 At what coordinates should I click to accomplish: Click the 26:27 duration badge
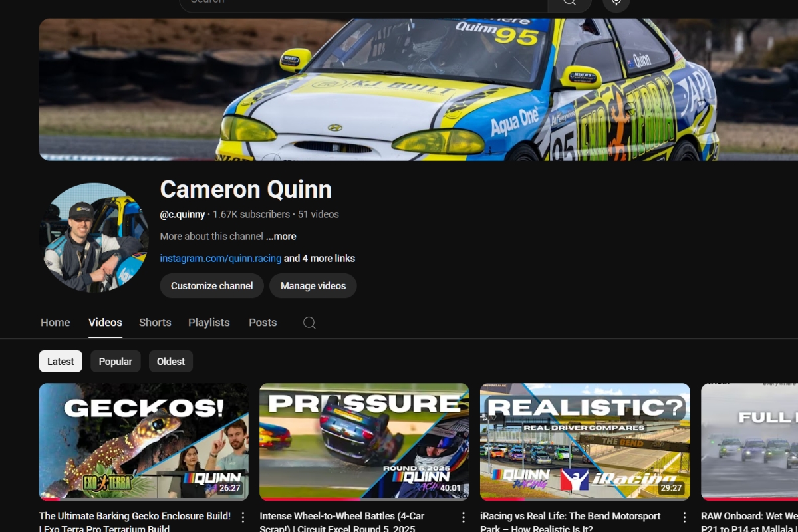(229, 488)
